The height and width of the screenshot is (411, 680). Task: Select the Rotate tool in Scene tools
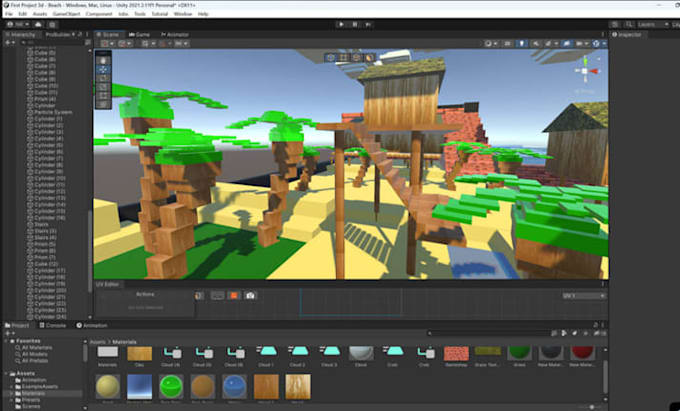click(x=103, y=78)
